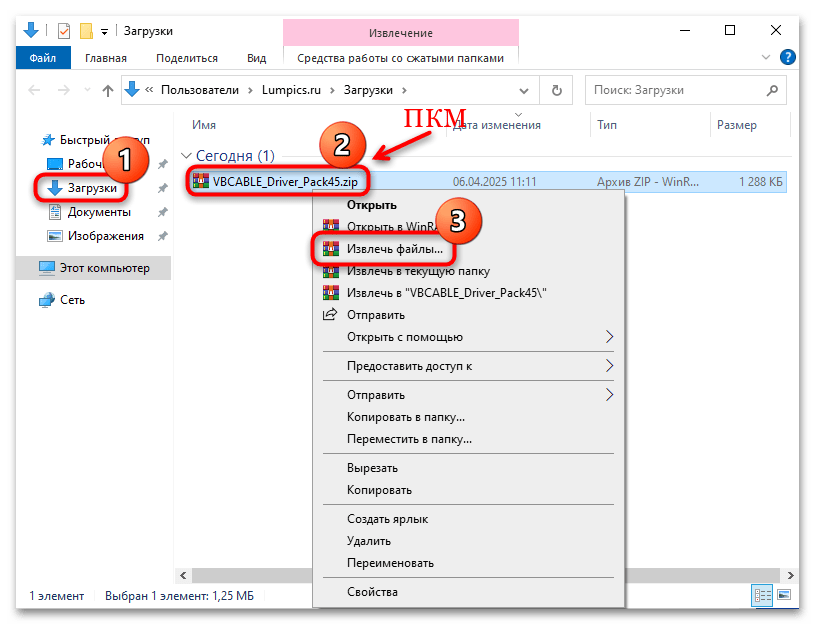The image size is (815, 625).
Task: Click Lumpics.ru in the address path
Action: click(291, 90)
